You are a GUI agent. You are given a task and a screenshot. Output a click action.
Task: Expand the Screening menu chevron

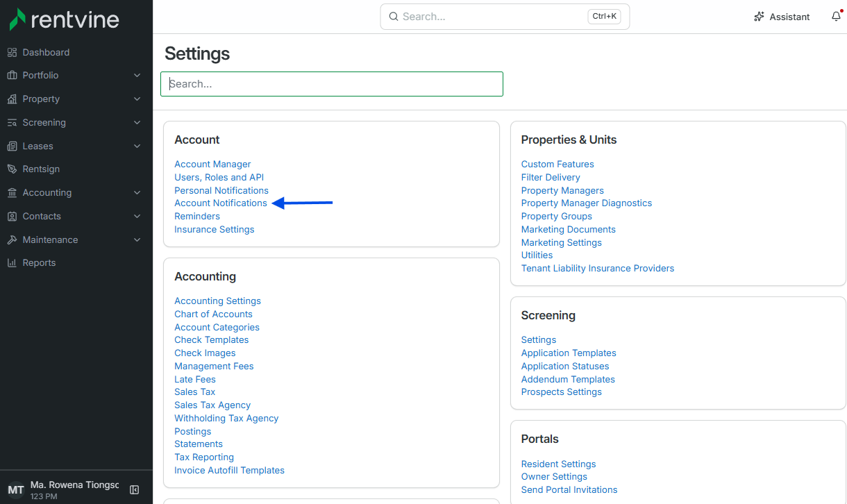(137, 122)
